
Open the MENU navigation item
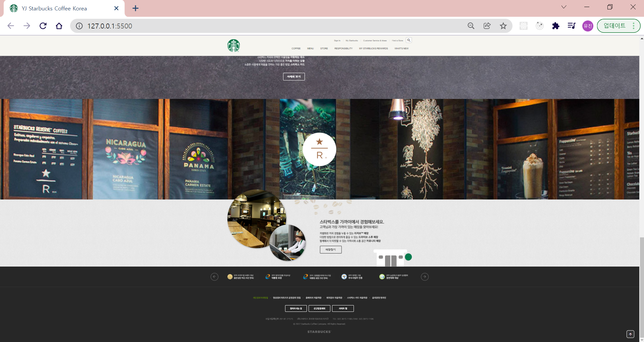pos(310,49)
